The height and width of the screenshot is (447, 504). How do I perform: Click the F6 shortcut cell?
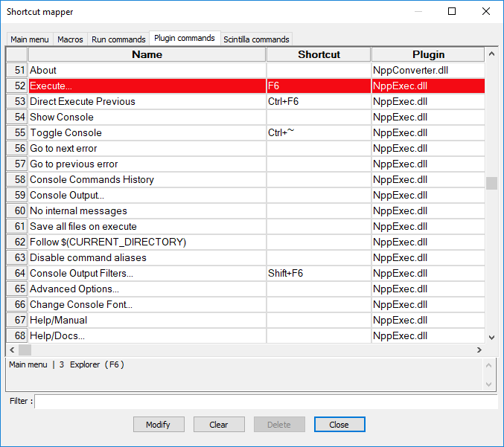click(319, 86)
